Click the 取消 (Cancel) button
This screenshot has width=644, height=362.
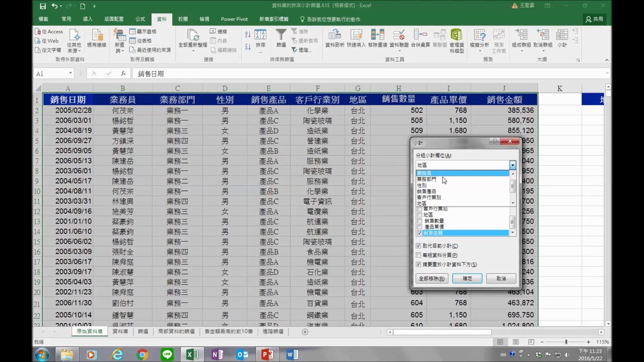[501, 278]
